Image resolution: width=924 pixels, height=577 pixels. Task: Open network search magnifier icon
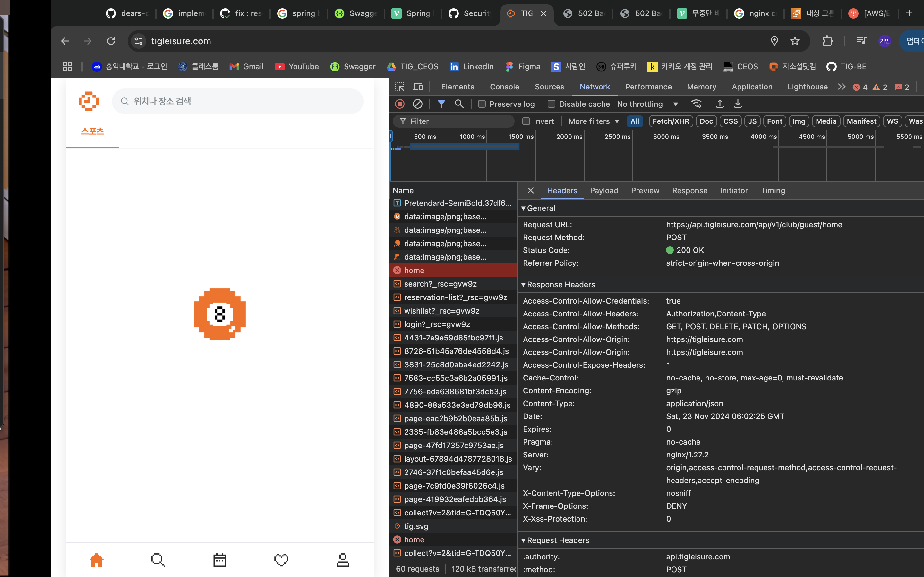[459, 104]
